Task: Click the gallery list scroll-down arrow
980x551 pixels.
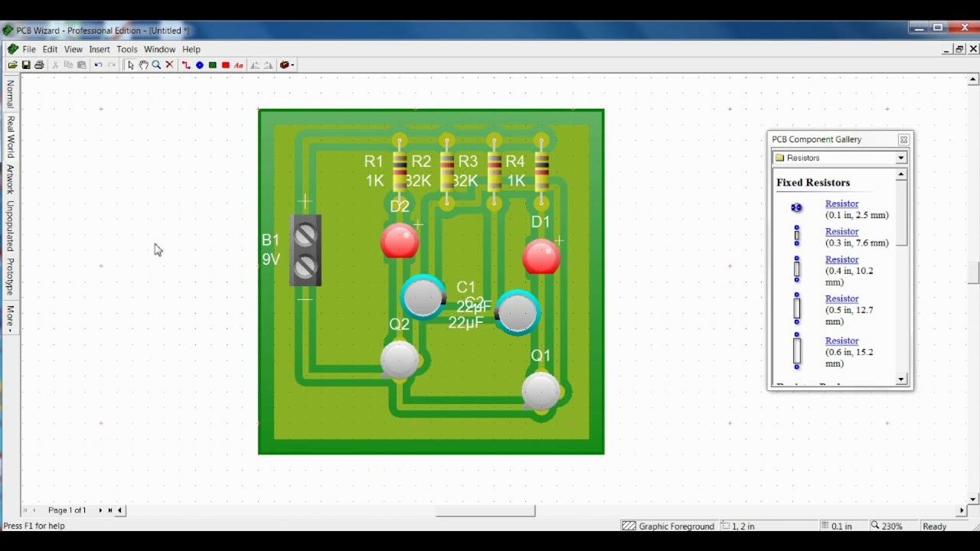Action: point(901,380)
